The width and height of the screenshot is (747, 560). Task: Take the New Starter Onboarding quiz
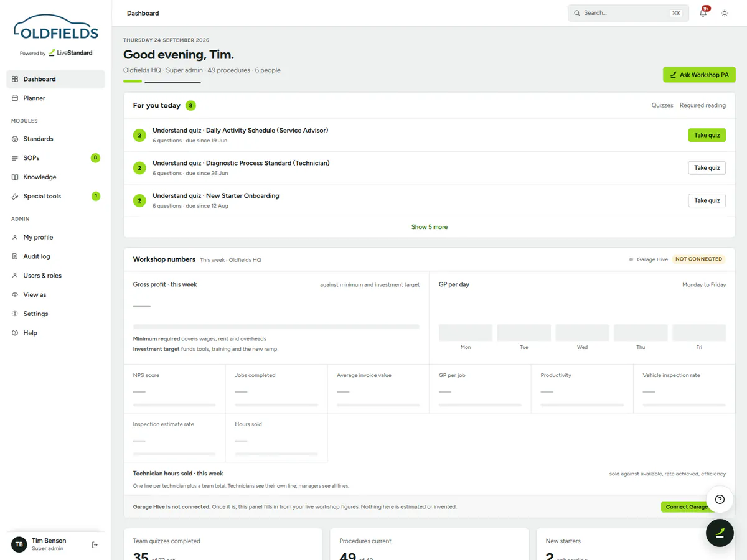pyautogui.click(x=707, y=200)
